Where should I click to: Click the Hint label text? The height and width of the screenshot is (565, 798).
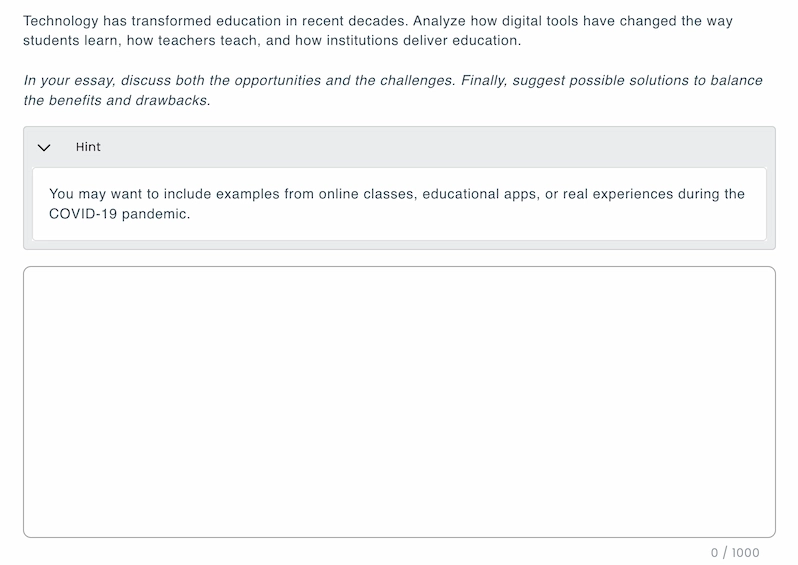88,147
